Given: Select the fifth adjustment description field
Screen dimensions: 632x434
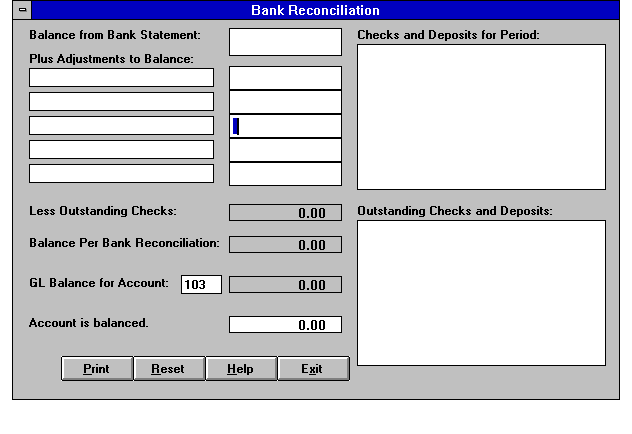Looking at the screenshot, I should click(121, 174).
